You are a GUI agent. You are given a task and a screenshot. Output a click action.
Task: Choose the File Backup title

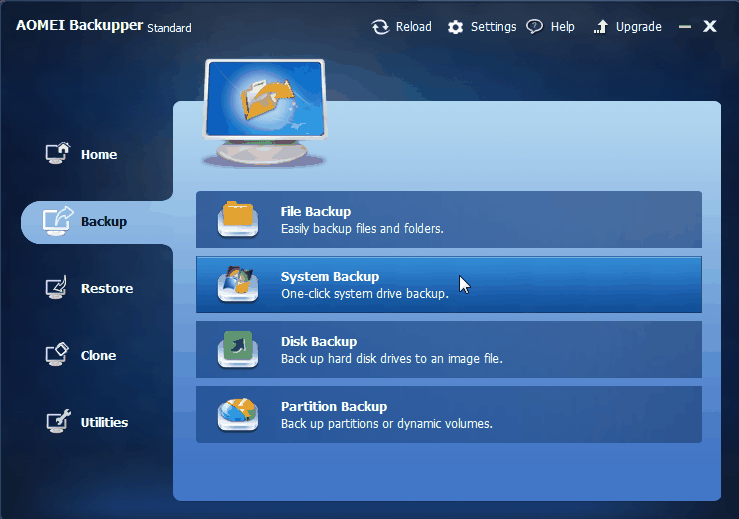[x=316, y=212]
